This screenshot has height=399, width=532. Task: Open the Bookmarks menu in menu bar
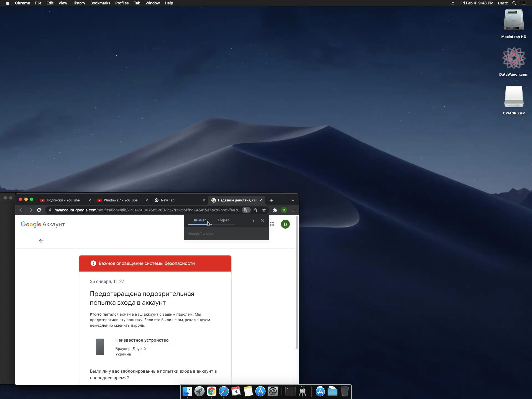(100, 3)
